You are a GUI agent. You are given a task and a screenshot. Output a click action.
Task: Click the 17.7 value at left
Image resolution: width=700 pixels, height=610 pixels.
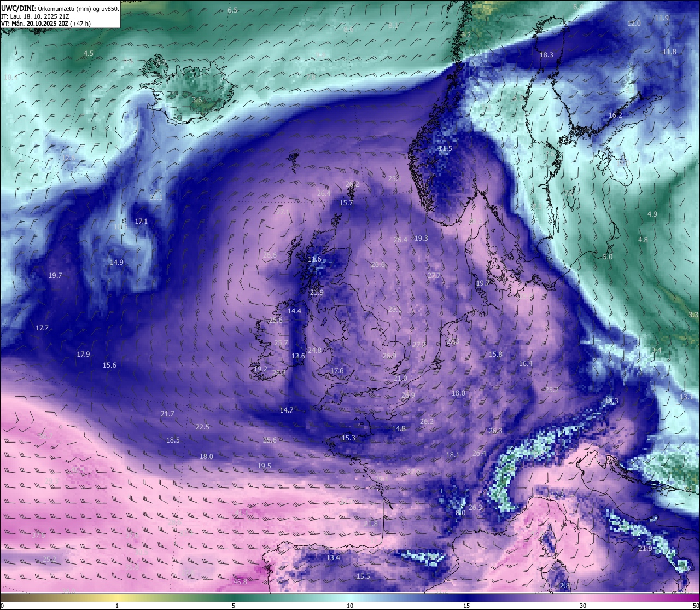(x=42, y=328)
